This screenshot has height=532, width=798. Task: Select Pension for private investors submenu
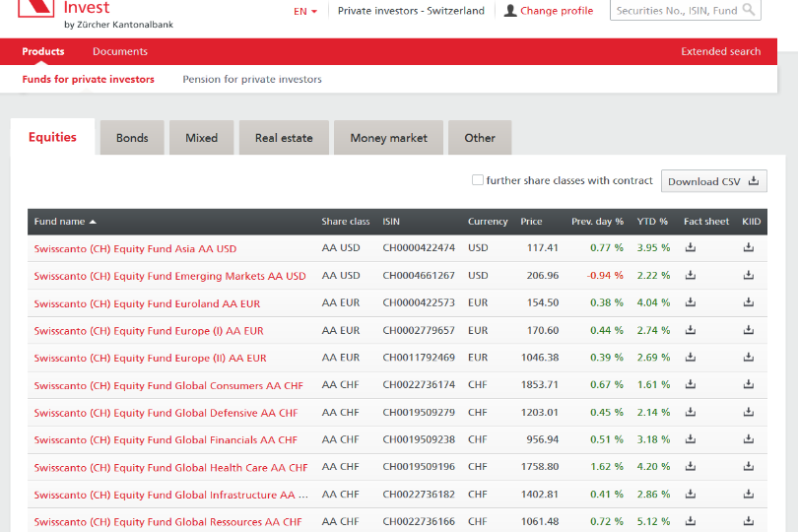click(252, 79)
